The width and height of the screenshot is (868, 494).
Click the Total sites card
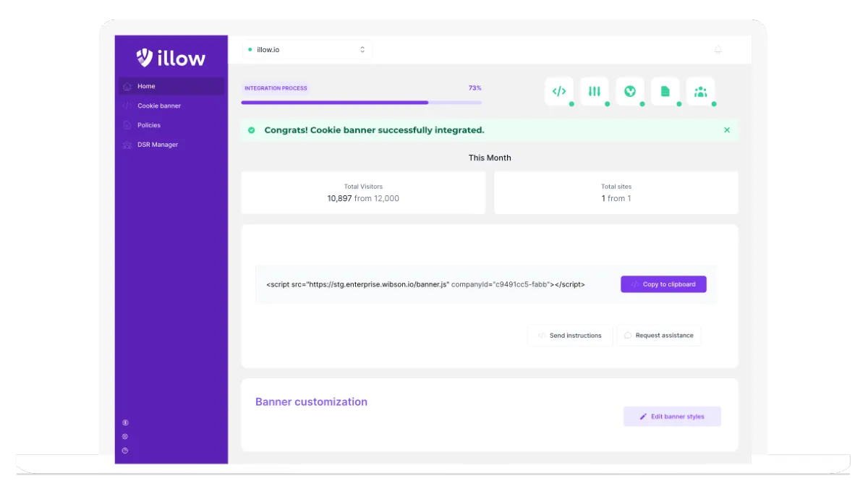(616, 192)
